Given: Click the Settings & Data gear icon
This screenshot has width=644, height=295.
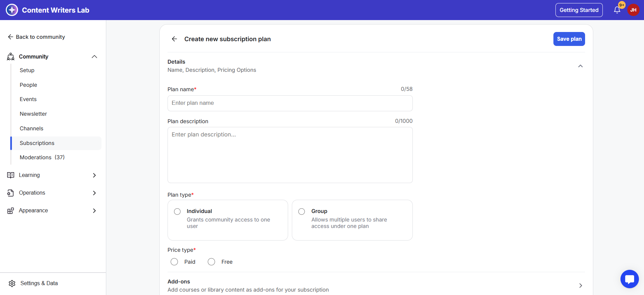Looking at the screenshot, I should 12,283.
